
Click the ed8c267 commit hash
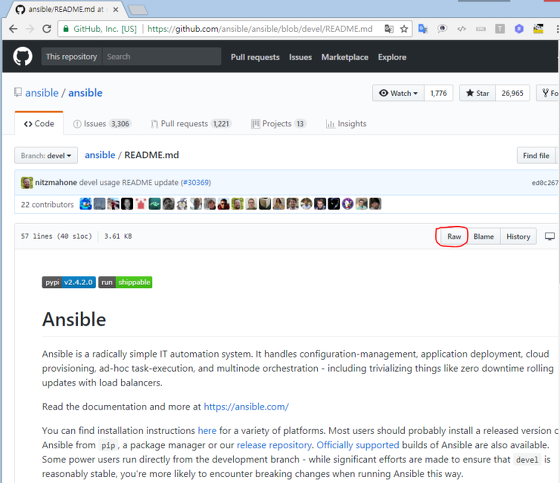545,183
